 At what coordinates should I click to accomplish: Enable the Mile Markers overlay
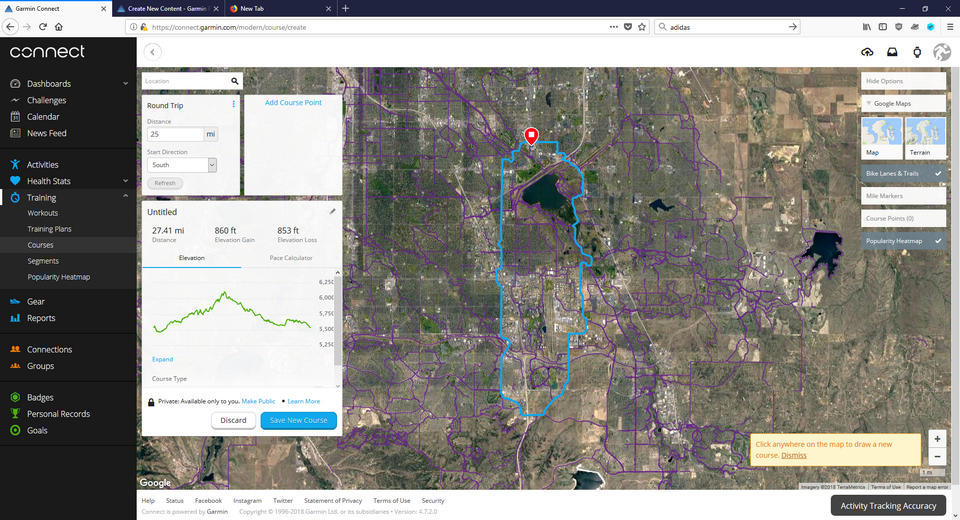click(x=903, y=196)
